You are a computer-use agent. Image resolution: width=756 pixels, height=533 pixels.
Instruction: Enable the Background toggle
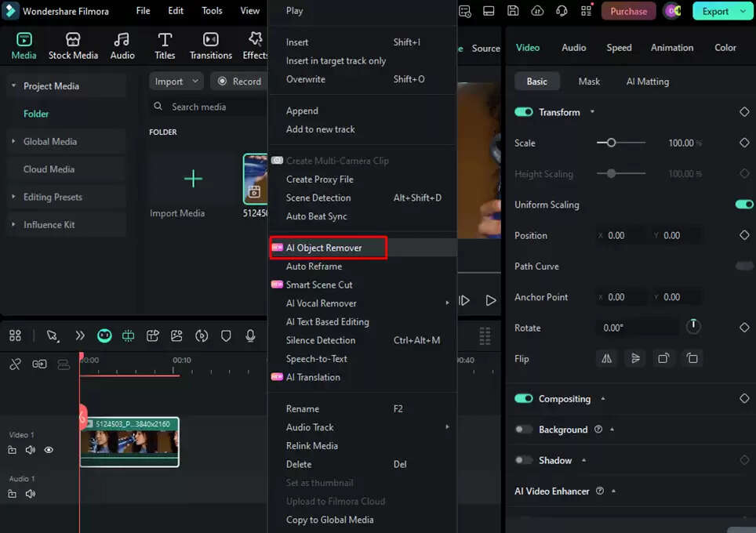click(523, 430)
